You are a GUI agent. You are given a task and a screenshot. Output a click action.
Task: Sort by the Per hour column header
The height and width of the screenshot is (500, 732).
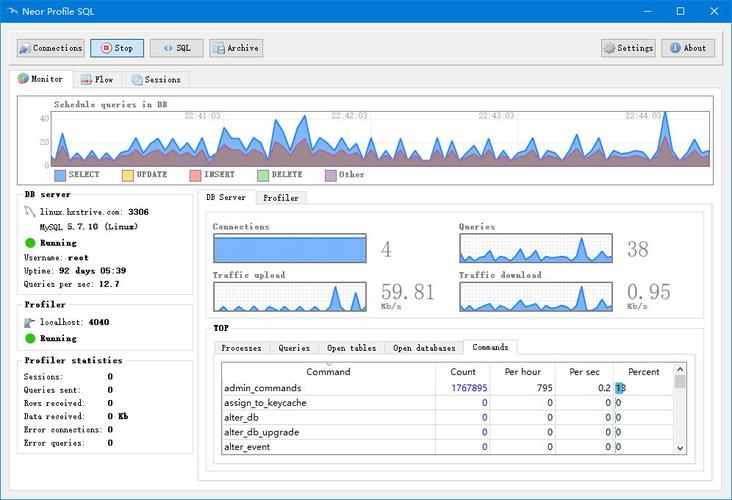(523, 372)
